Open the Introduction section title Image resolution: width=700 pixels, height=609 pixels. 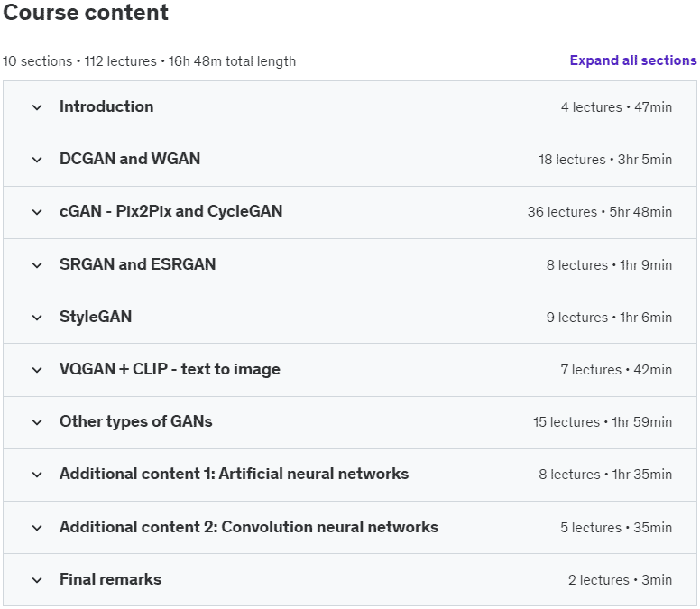(106, 106)
